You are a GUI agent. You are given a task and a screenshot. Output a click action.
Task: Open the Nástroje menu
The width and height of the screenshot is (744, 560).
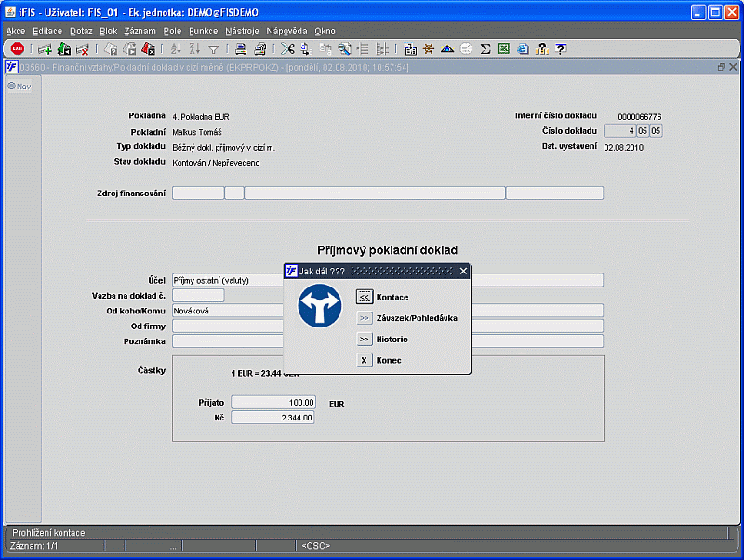[242, 31]
